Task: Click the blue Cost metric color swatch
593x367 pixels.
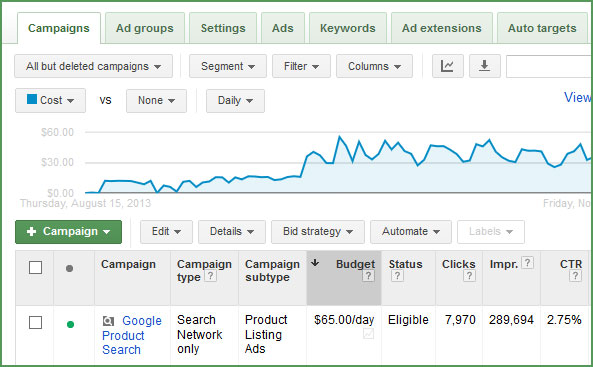Action: click(32, 99)
